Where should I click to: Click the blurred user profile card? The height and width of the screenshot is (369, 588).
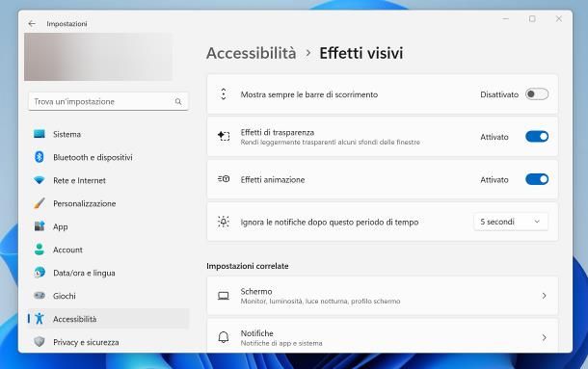click(98, 57)
